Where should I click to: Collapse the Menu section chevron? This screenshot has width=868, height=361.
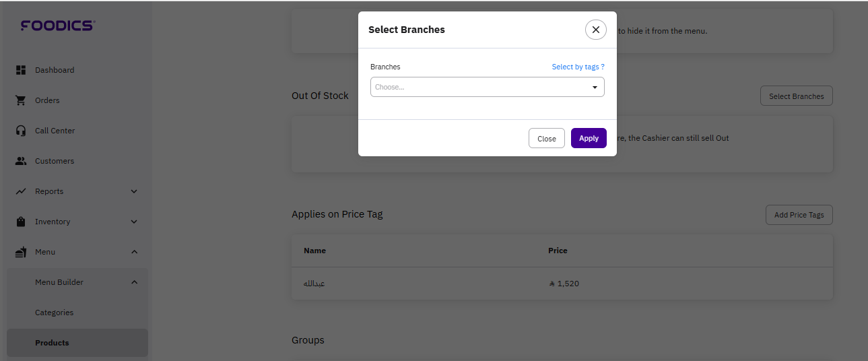(x=134, y=252)
